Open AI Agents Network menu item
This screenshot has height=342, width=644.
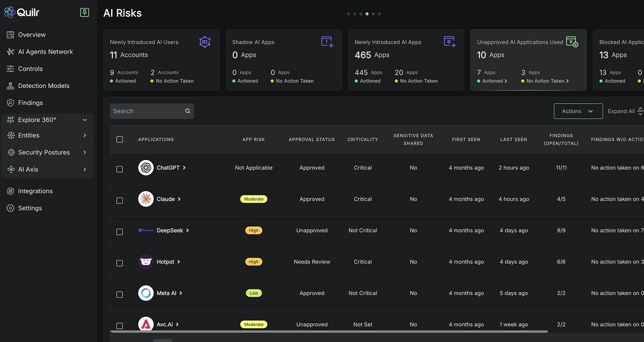46,52
